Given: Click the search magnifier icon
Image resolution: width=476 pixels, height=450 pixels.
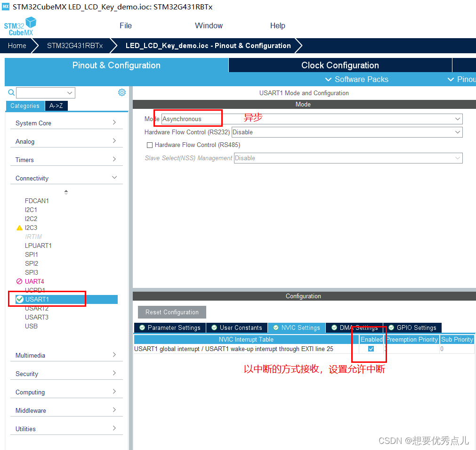Looking at the screenshot, I should pos(11,92).
